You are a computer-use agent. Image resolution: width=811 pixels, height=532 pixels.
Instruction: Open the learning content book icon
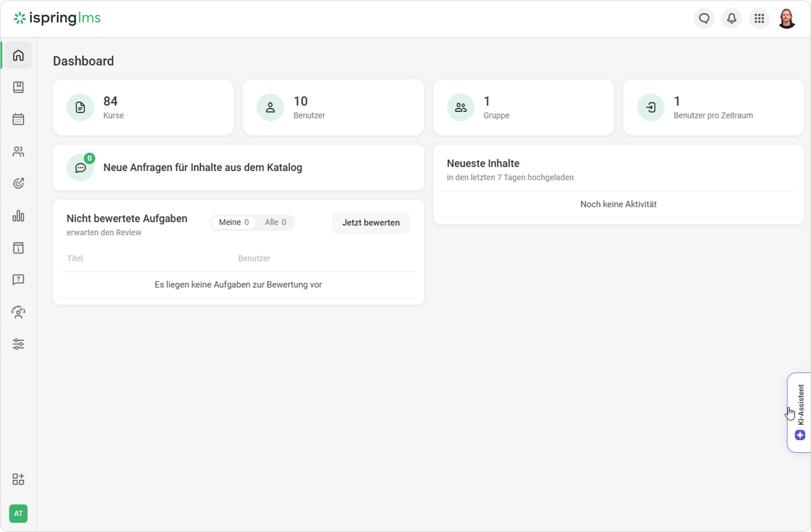[18, 87]
